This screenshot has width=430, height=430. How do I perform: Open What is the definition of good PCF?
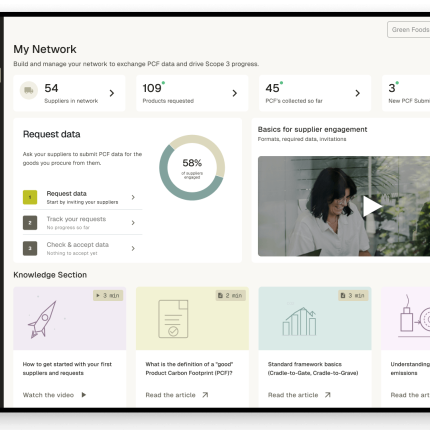(x=189, y=369)
